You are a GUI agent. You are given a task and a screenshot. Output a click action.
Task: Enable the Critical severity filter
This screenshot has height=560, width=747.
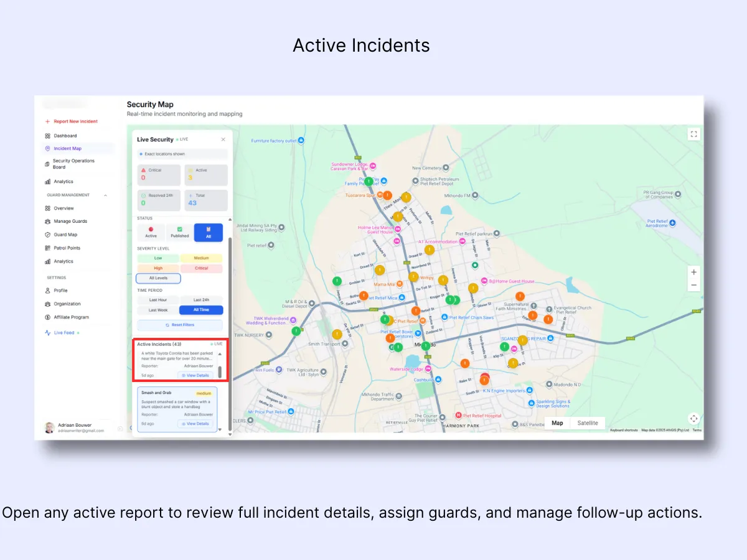pos(200,268)
